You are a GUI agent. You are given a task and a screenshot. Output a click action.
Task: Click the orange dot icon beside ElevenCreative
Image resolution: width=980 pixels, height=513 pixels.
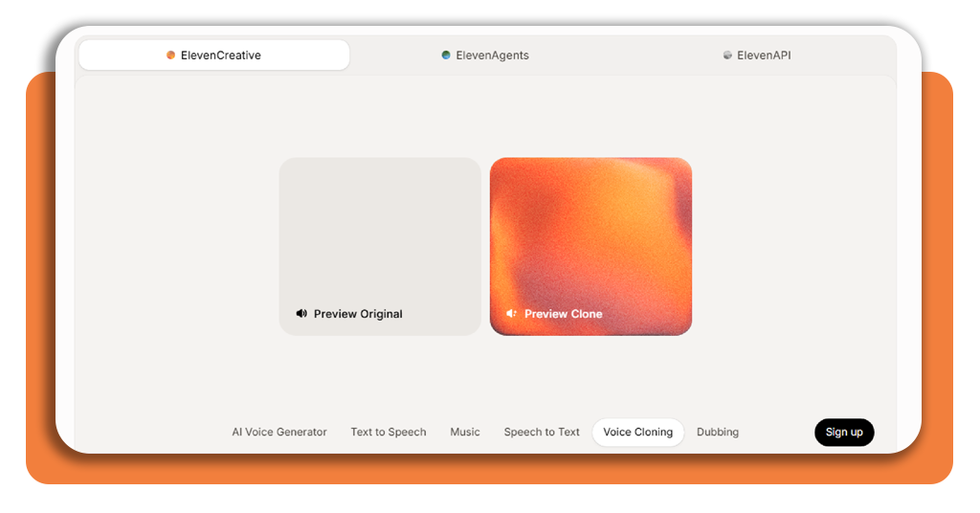(x=170, y=55)
